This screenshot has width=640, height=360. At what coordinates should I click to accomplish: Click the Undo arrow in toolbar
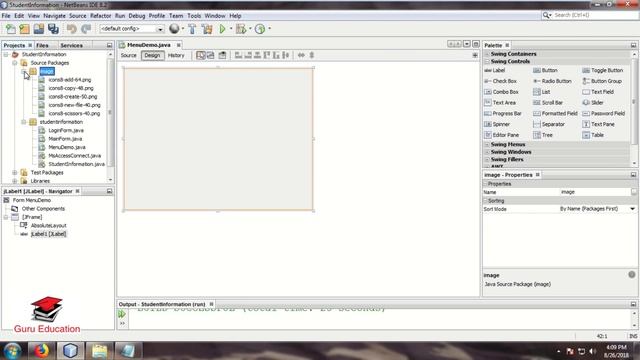(x=71, y=29)
